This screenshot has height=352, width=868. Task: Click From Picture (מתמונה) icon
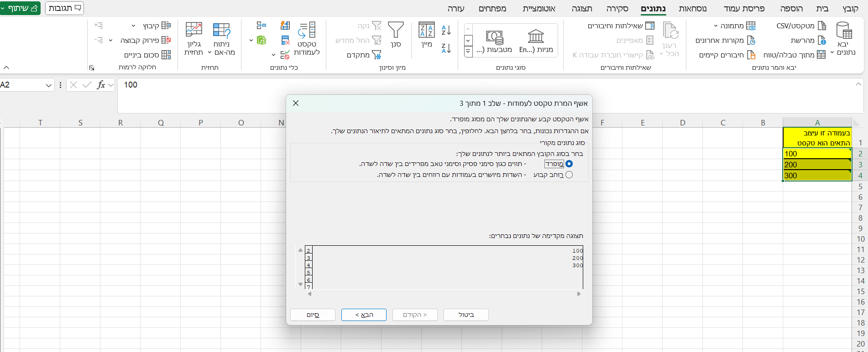coord(750,26)
